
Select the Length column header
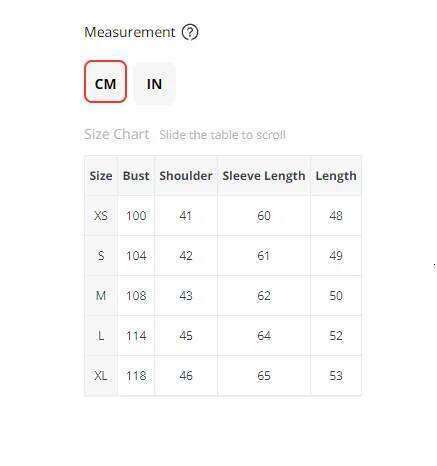tap(336, 176)
